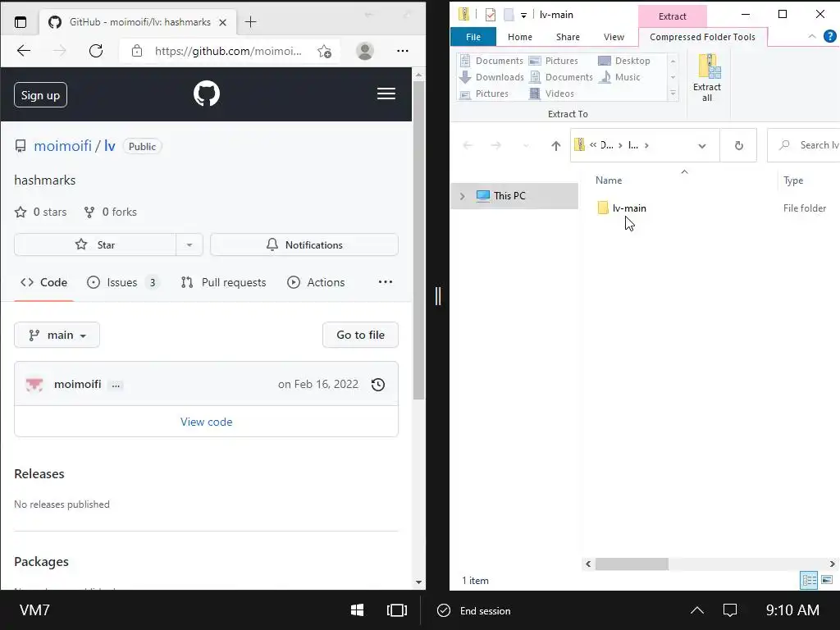Open moimoifi owner profile link
The width and height of the screenshot is (840, 630).
point(62,146)
